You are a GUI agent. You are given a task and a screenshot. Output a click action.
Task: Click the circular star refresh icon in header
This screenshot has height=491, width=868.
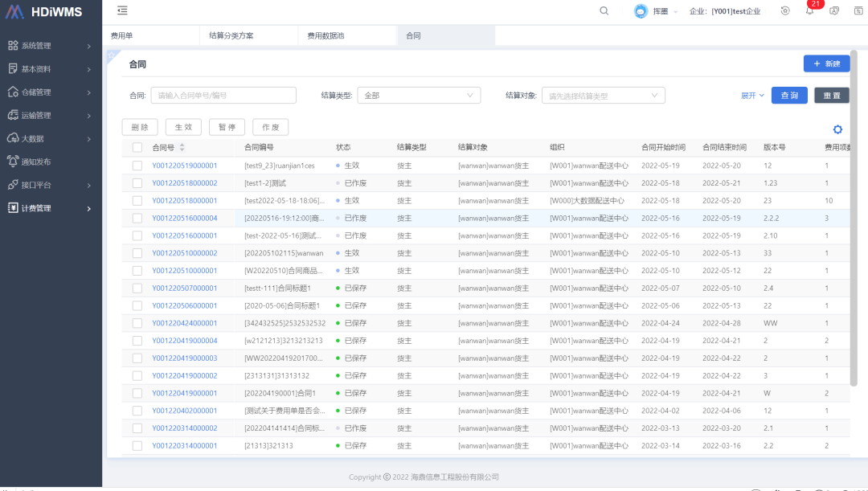[785, 11]
